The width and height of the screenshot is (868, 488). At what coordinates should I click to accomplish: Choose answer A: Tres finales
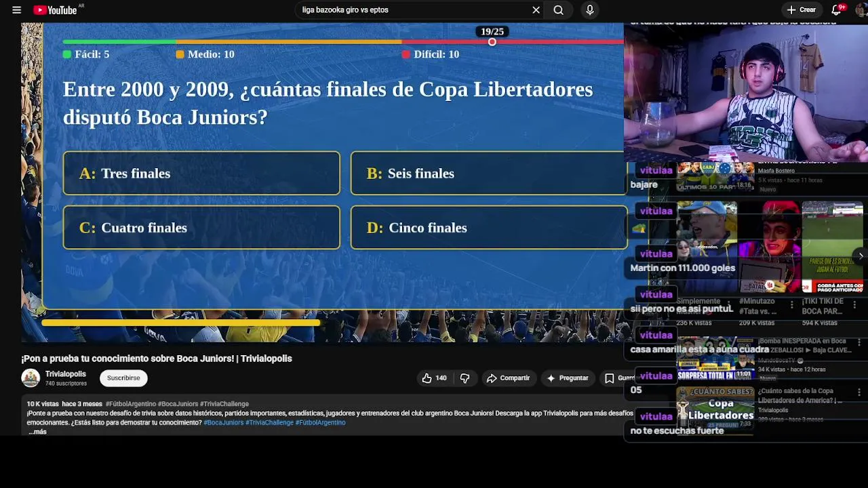click(x=201, y=174)
